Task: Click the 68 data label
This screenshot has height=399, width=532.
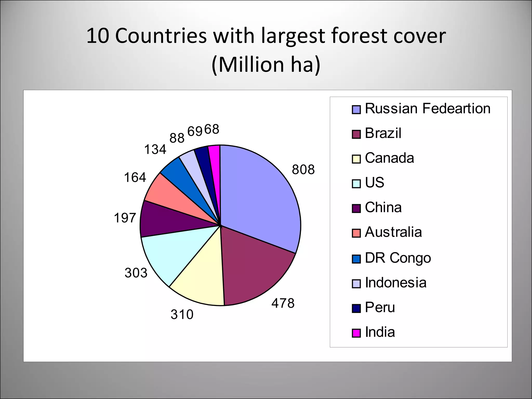Action: (212, 129)
